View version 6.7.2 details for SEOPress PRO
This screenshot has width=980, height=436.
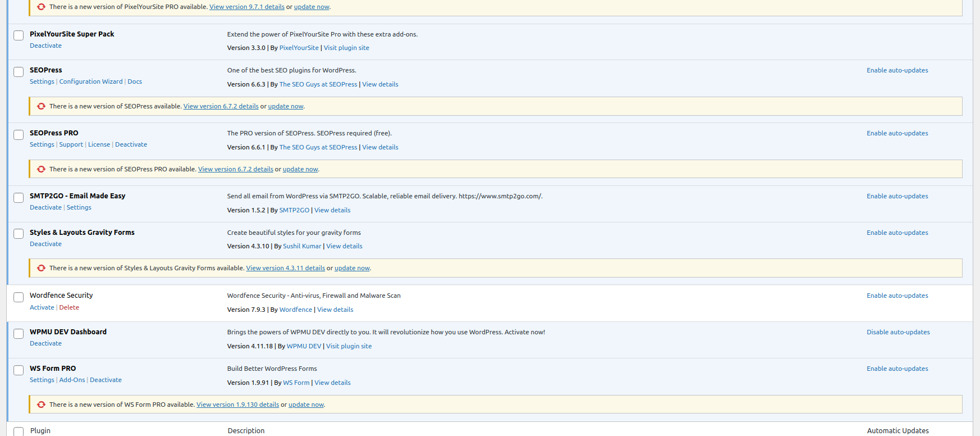click(x=235, y=169)
